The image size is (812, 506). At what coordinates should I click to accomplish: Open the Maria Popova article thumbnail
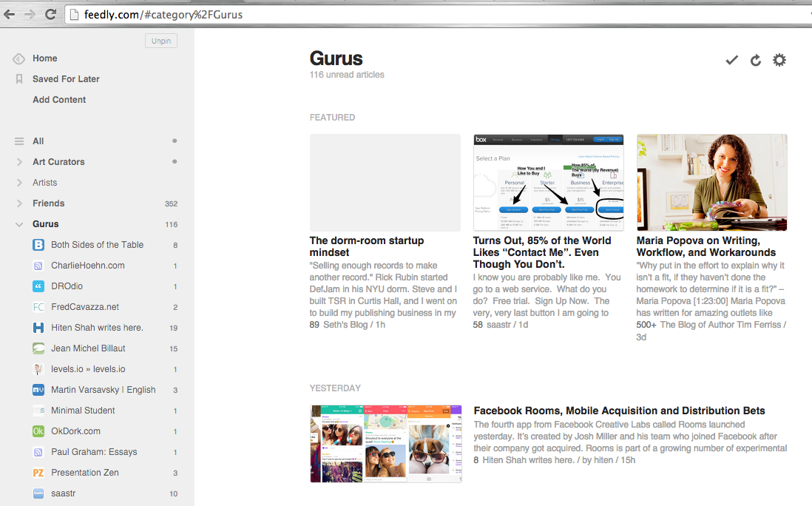coord(711,182)
